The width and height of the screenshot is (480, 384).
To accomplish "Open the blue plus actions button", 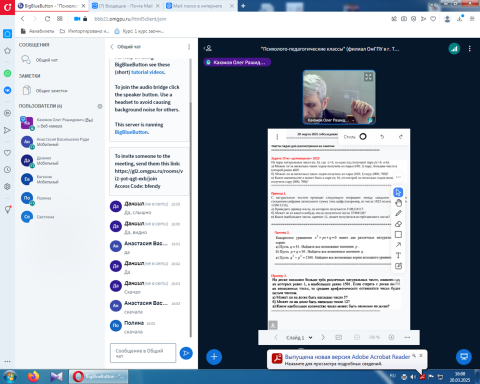I will pyautogui.click(x=214, y=357).
